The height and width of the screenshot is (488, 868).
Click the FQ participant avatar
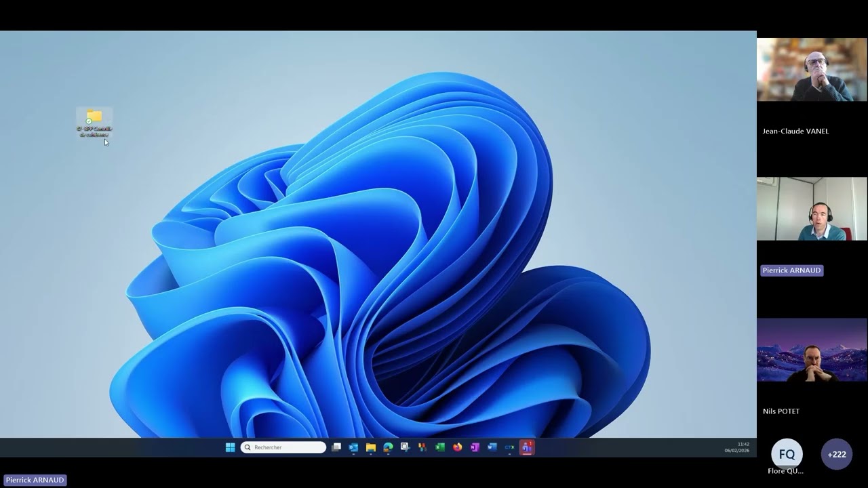[787, 454]
